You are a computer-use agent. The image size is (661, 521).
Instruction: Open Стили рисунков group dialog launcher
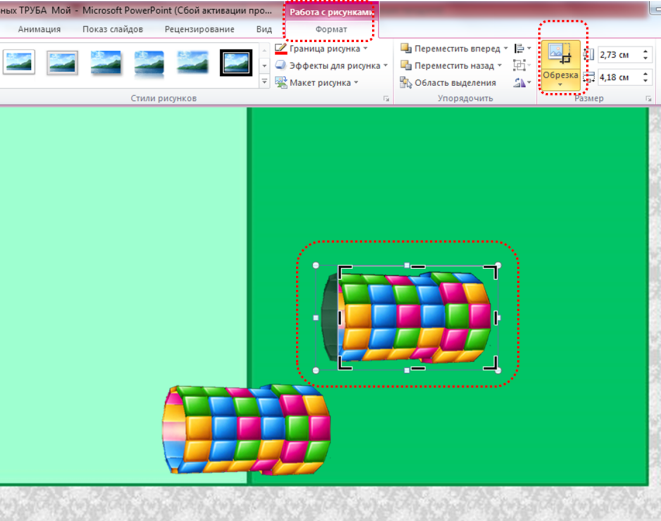click(386, 99)
